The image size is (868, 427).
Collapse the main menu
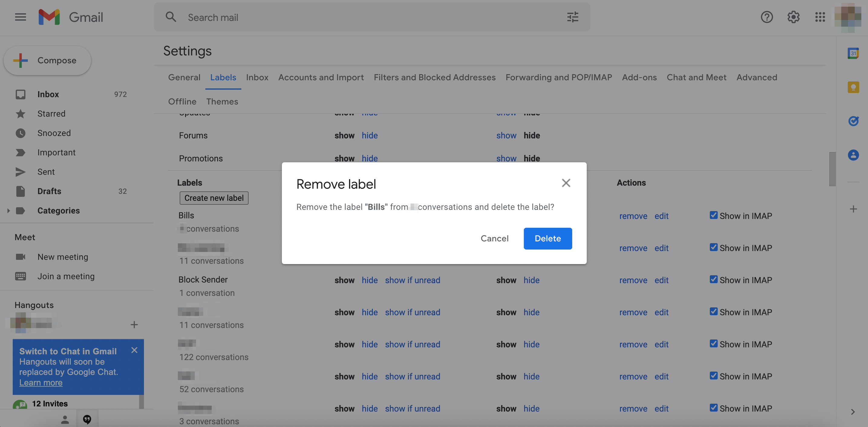(20, 17)
